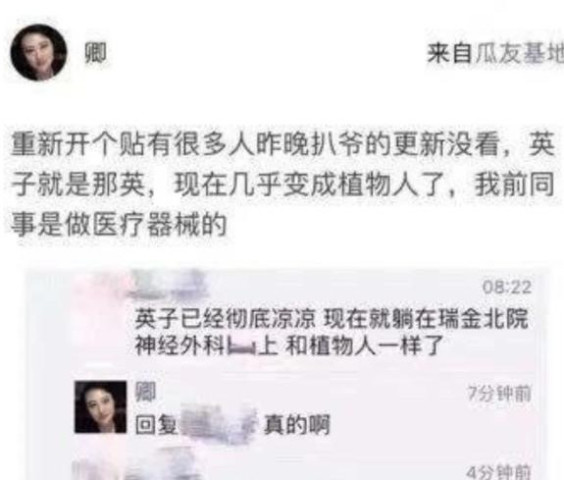Tap the 4分钟前 comment time

click(499, 472)
